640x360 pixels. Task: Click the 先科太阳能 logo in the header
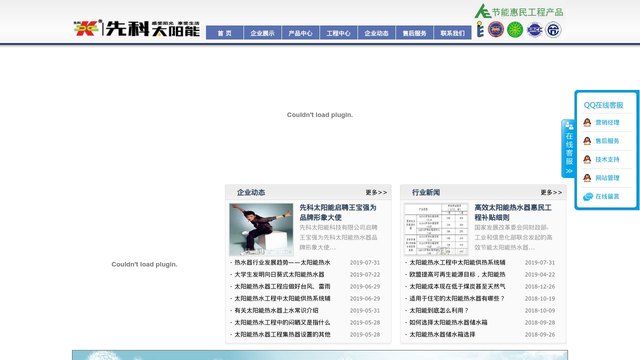click(137, 28)
